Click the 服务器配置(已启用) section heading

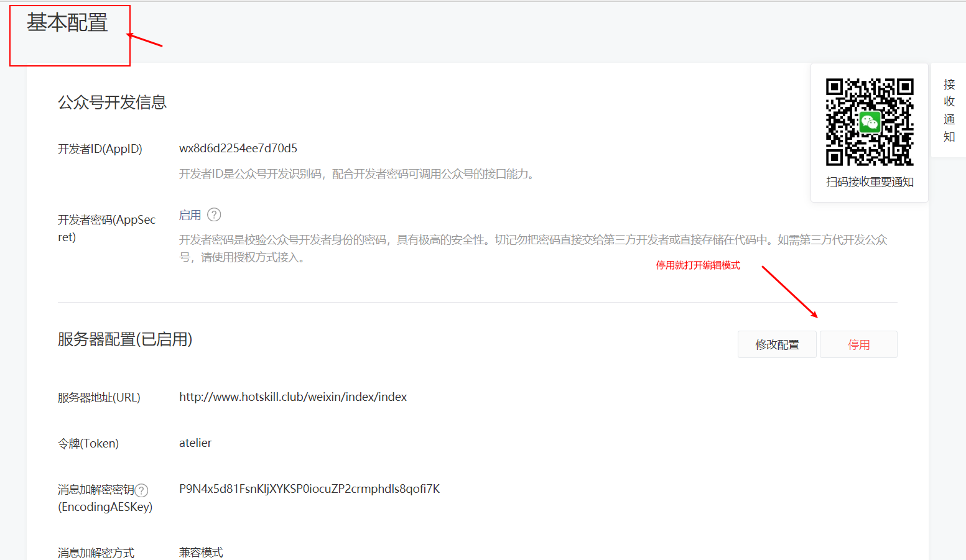(x=125, y=339)
